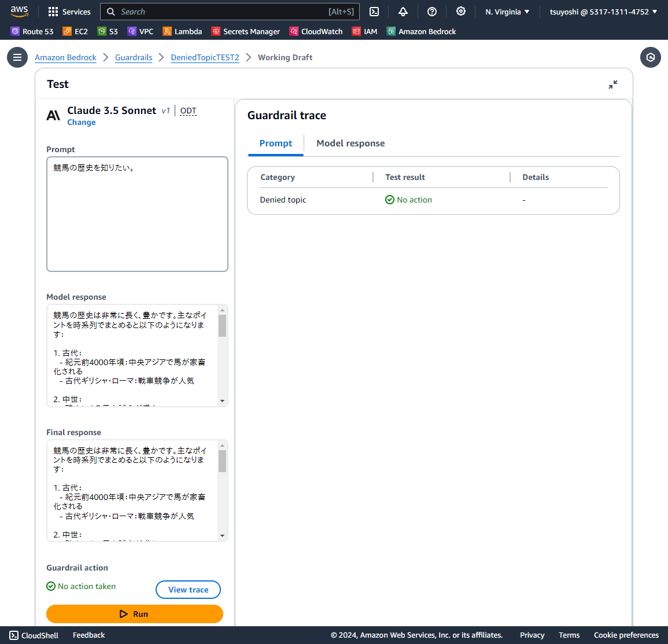Open Cookie preferences in footer
Viewport: 668px width, 644px height.
pyautogui.click(x=626, y=635)
